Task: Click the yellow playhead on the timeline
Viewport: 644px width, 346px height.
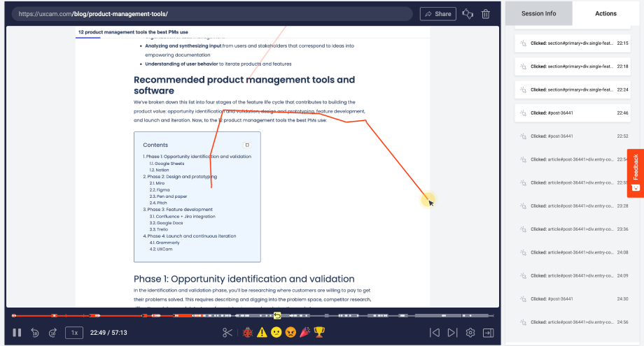Action: click(277, 316)
